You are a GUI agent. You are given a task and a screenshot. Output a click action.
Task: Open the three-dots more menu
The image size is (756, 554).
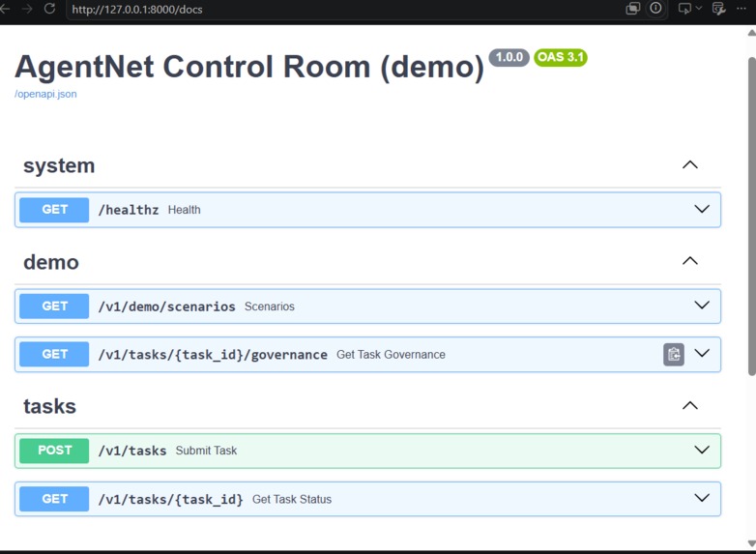coord(741,8)
